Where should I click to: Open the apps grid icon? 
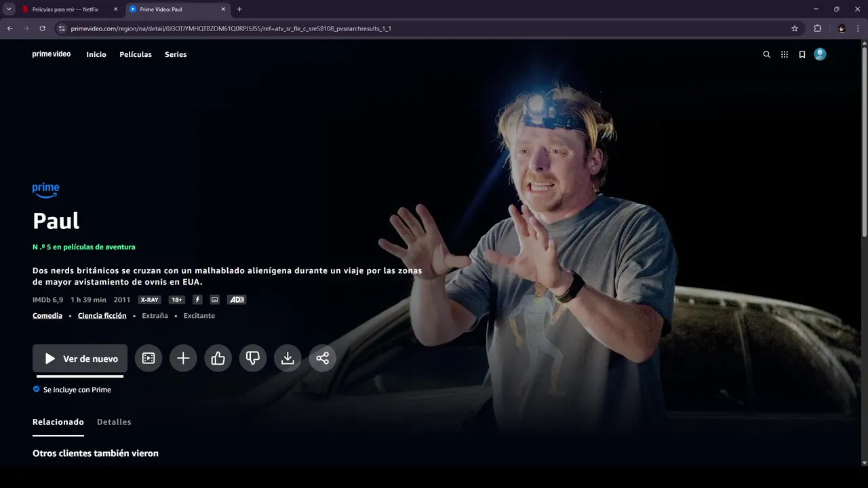(x=785, y=54)
